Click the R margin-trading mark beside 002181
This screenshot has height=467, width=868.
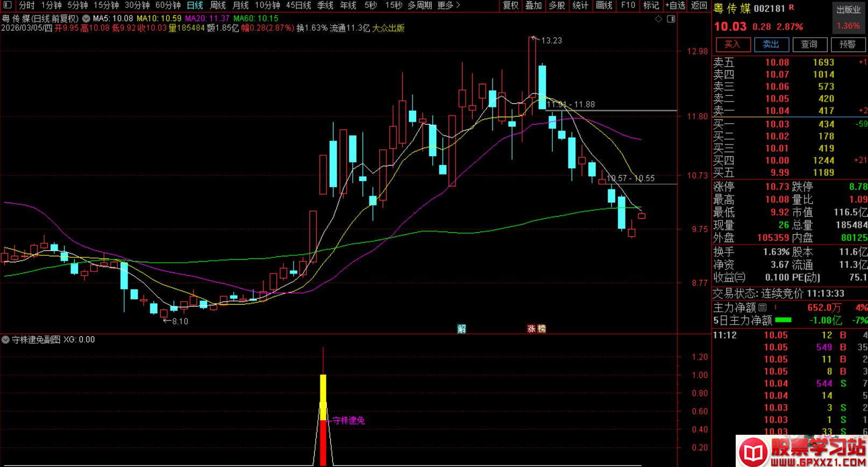pos(792,8)
